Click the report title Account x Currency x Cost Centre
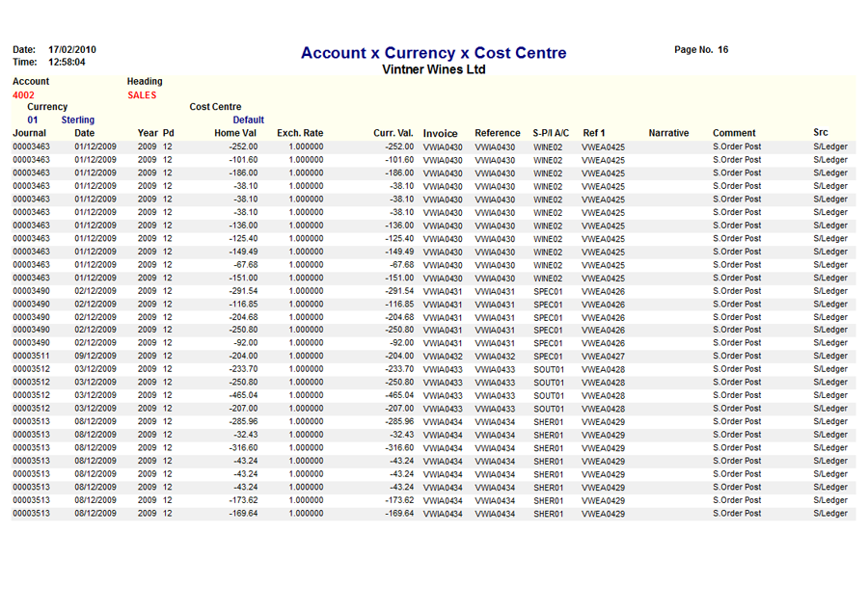Viewport: 868px width, 613px height. pos(433,53)
